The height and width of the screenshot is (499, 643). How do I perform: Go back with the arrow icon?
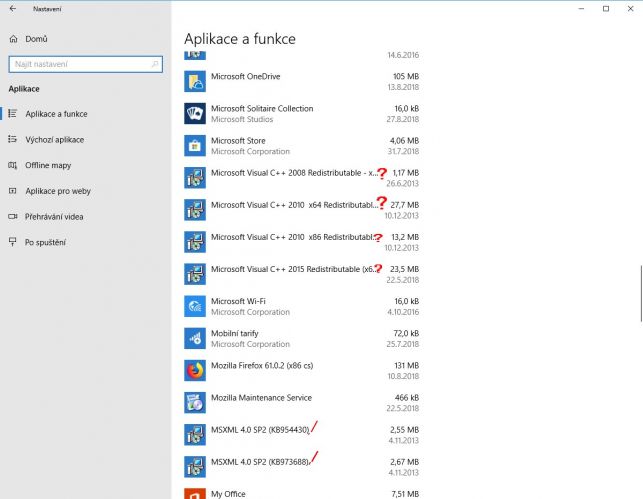pyautogui.click(x=13, y=9)
